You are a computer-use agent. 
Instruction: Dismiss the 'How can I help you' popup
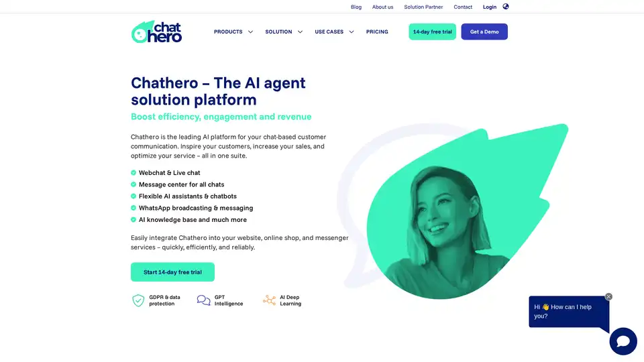pyautogui.click(x=608, y=296)
